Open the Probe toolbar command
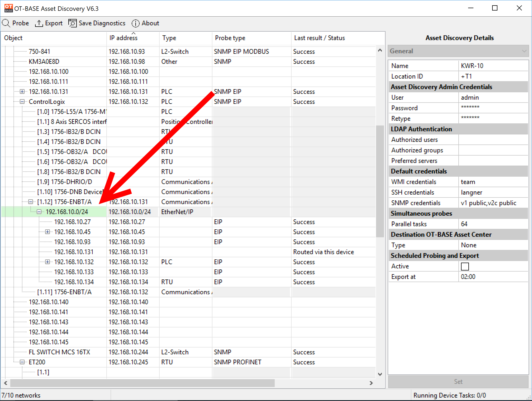 tap(16, 23)
